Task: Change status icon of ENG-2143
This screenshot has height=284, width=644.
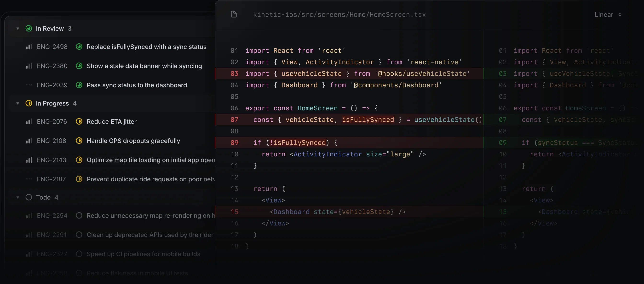Action: tap(79, 160)
